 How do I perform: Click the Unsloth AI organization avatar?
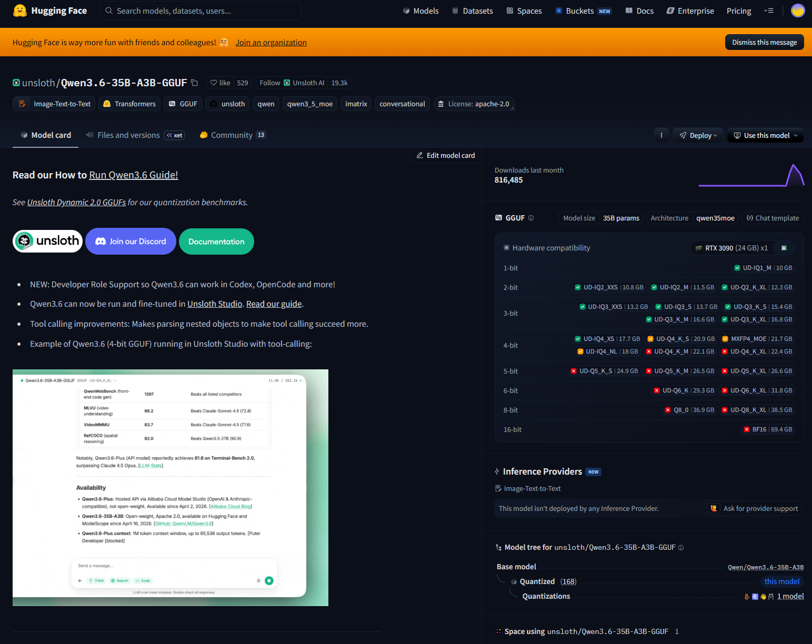coord(287,83)
